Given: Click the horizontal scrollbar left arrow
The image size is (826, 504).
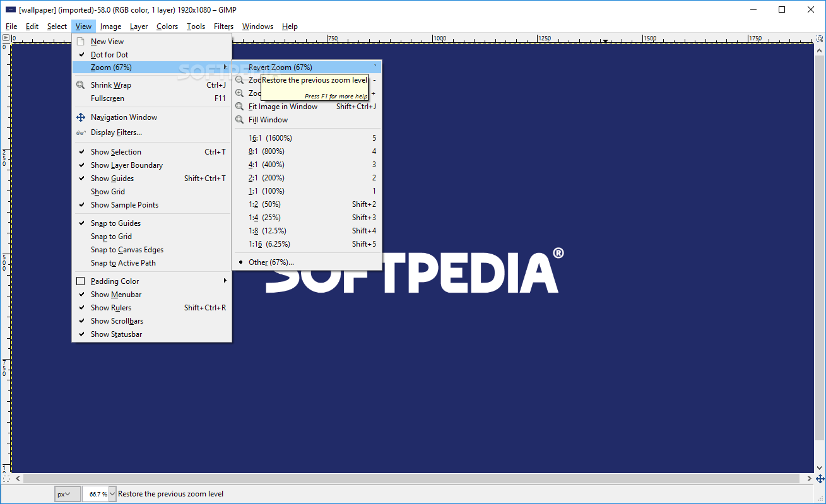Looking at the screenshot, I should [16, 479].
